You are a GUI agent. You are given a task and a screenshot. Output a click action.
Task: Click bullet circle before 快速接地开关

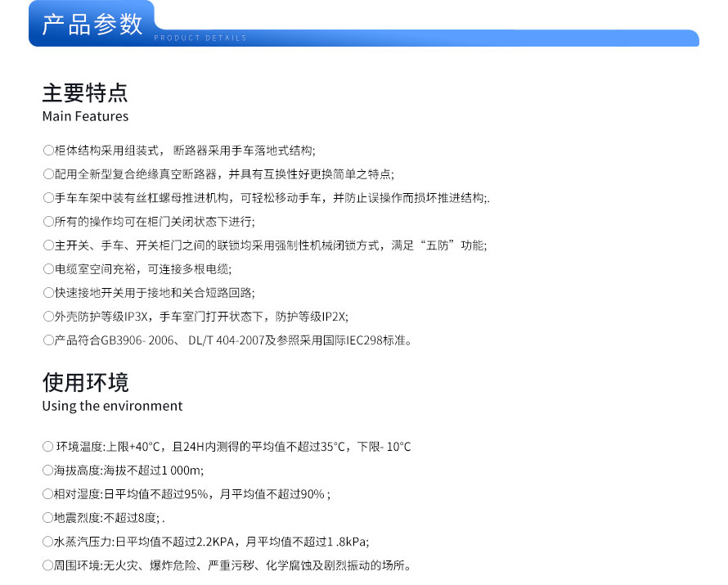(x=47, y=293)
